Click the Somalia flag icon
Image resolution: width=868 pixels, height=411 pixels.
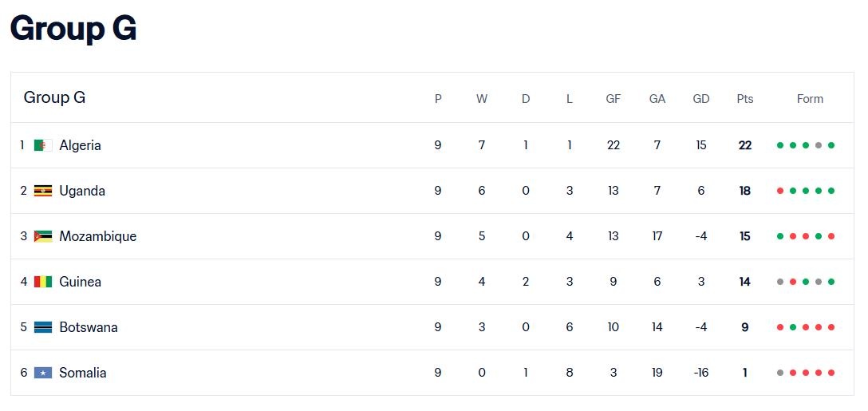click(x=43, y=373)
